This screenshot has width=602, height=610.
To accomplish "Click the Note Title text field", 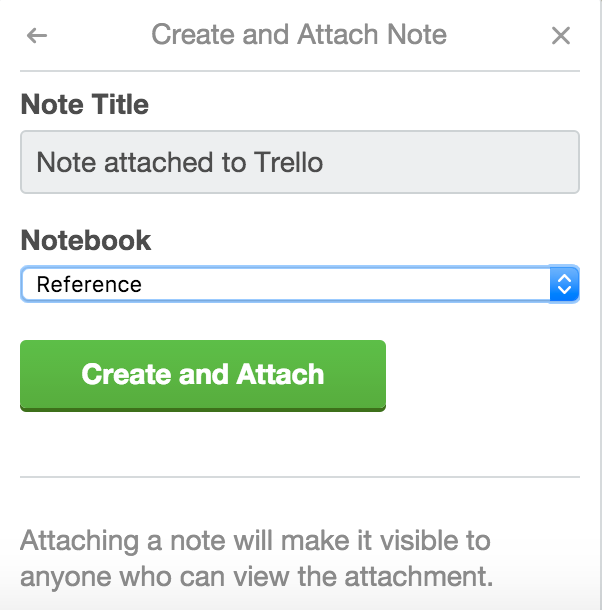I will [x=299, y=162].
